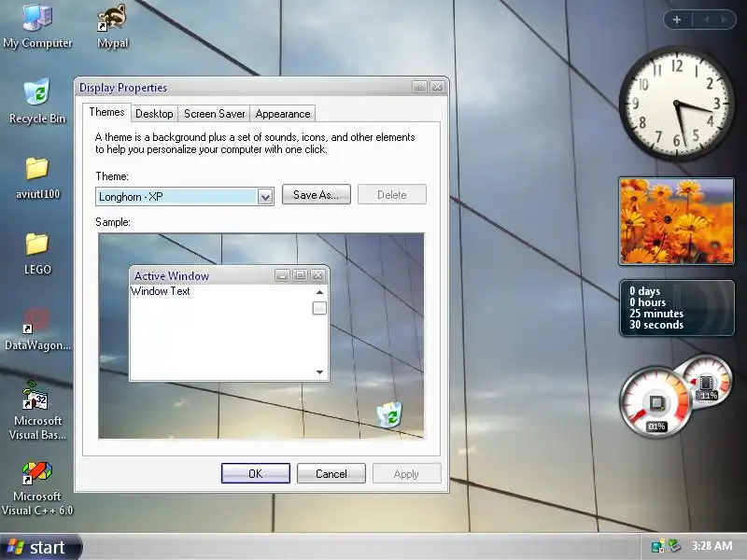
Task: Click the second system tray icon
Action: click(x=674, y=546)
